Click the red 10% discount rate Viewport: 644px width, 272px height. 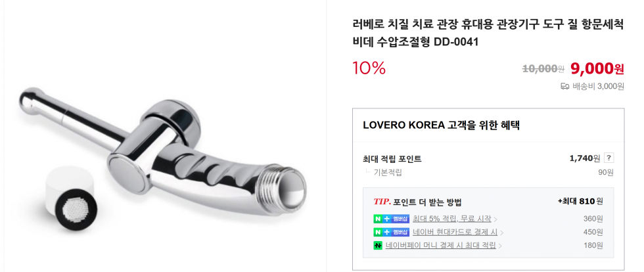tap(369, 68)
